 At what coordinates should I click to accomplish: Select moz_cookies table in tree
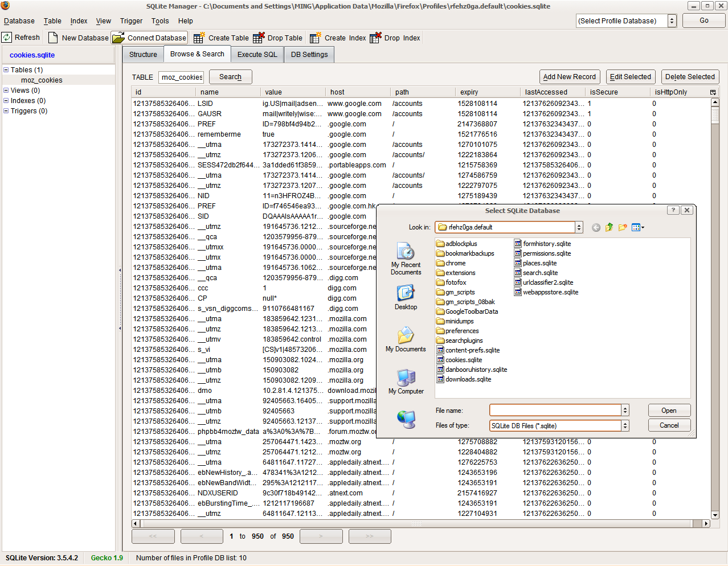pos(42,80)
